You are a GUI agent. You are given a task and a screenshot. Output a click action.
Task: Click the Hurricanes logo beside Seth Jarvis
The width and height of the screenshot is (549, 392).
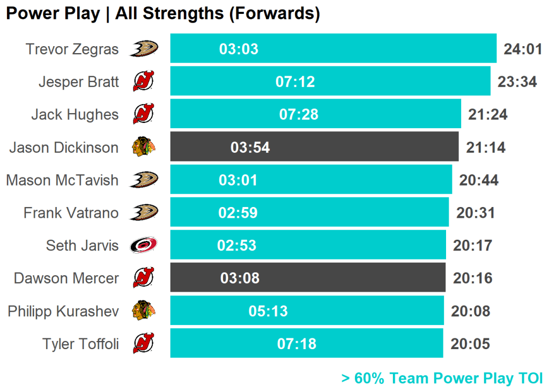tap(144, 245)
